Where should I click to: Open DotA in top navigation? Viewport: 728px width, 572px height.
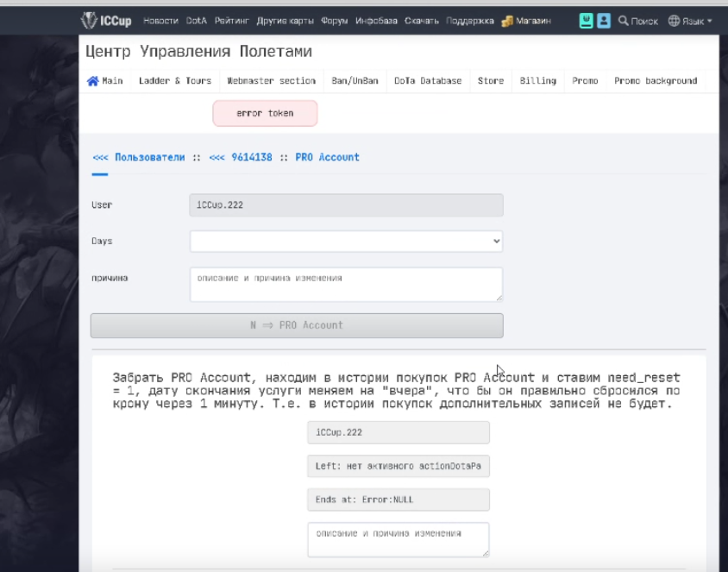coord(197,21)
